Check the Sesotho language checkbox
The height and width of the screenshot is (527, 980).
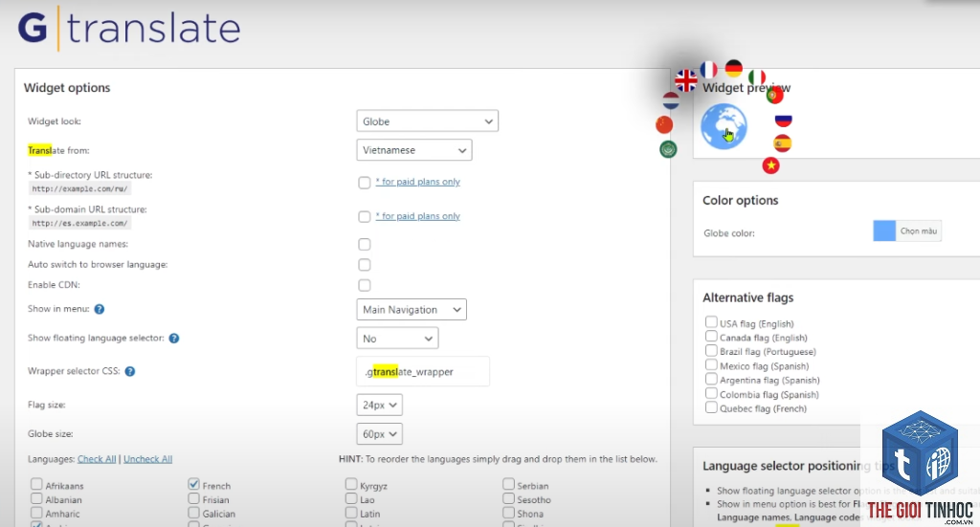pos(509,499)
